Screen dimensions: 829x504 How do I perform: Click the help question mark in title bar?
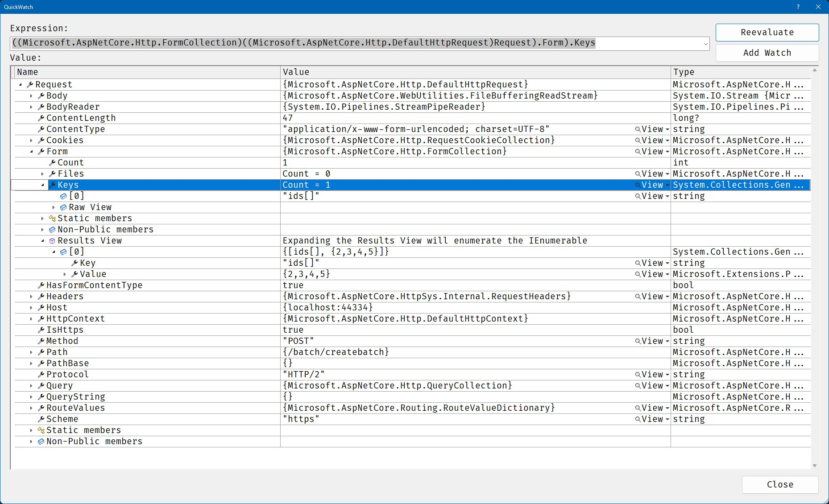coord(798,7)
